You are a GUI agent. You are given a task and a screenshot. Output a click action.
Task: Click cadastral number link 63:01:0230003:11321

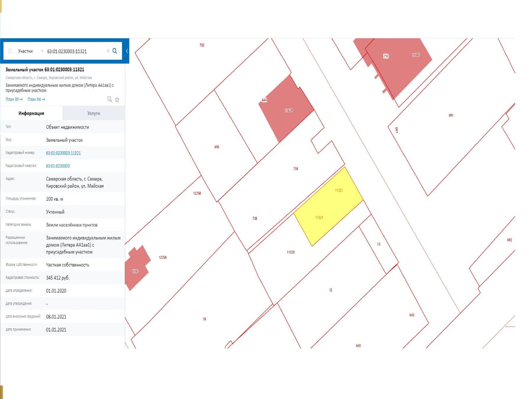63,153
